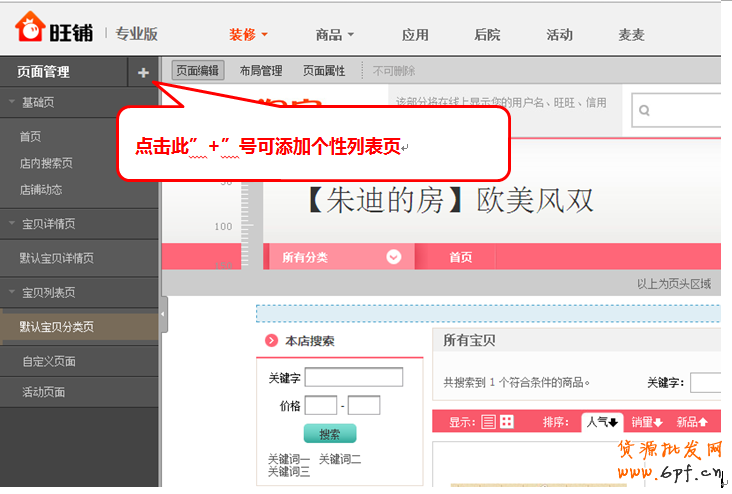Sort products by 销量
The image size is (732, 494).
[646, 422]
